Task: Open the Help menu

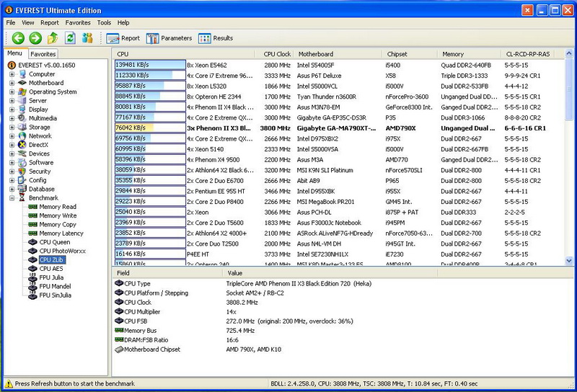Action: 123,23
